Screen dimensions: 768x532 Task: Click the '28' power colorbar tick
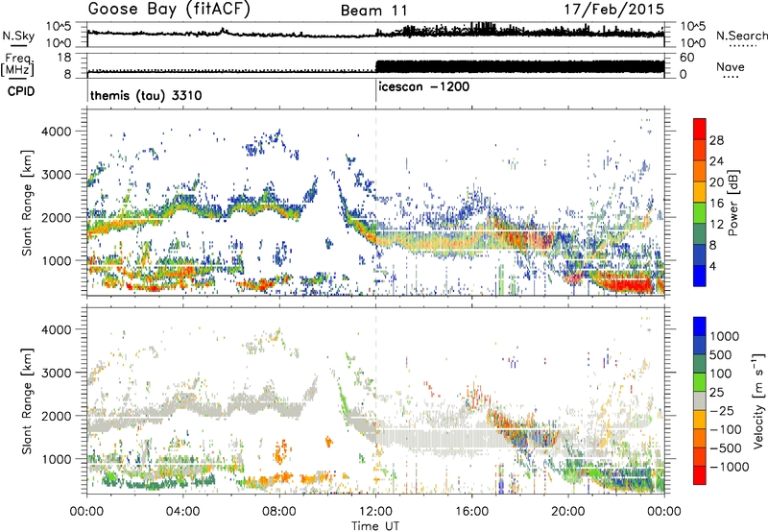point(716,140)
